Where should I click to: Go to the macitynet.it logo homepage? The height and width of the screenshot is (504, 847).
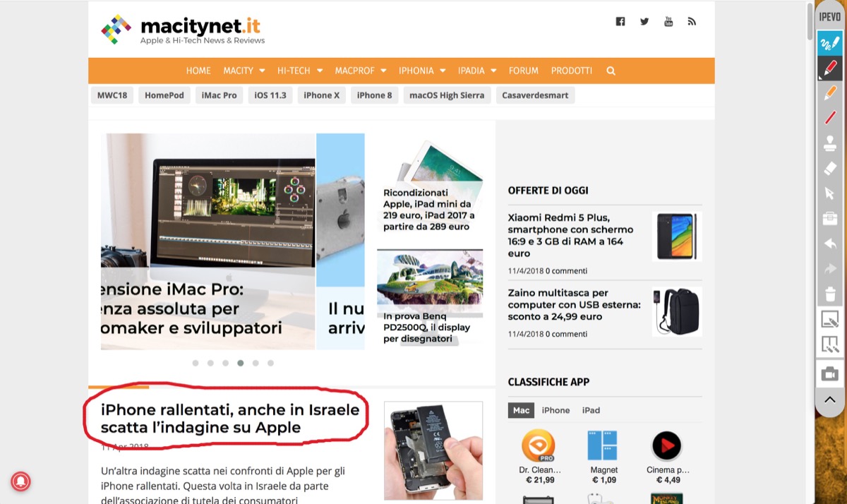pos(183,29)
